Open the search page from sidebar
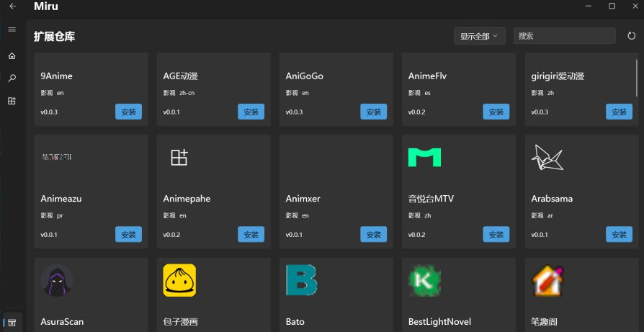The image size is (644, 332). tap(12, 78)
